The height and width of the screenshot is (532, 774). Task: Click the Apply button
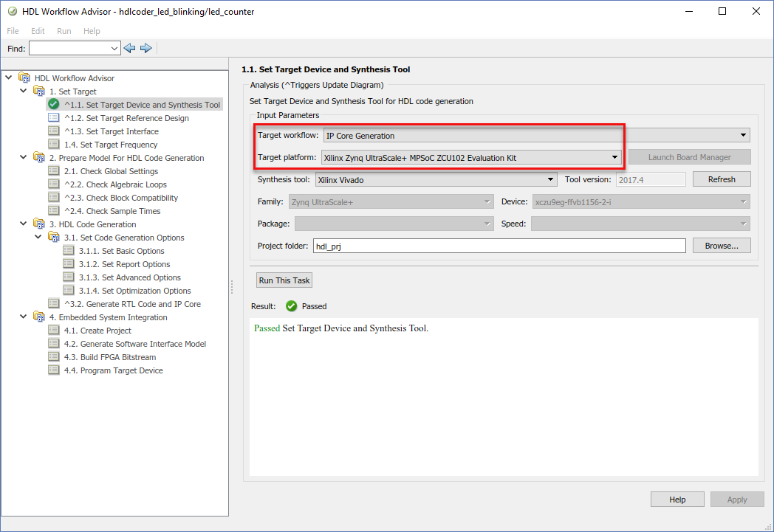pyautogui.click(x=737, y=500)
